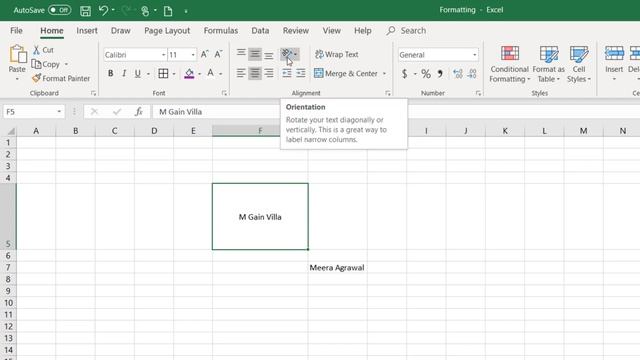The image size is (640, 360).
Task: Open the Calibri font name dropdown
Action: [163, 55]
